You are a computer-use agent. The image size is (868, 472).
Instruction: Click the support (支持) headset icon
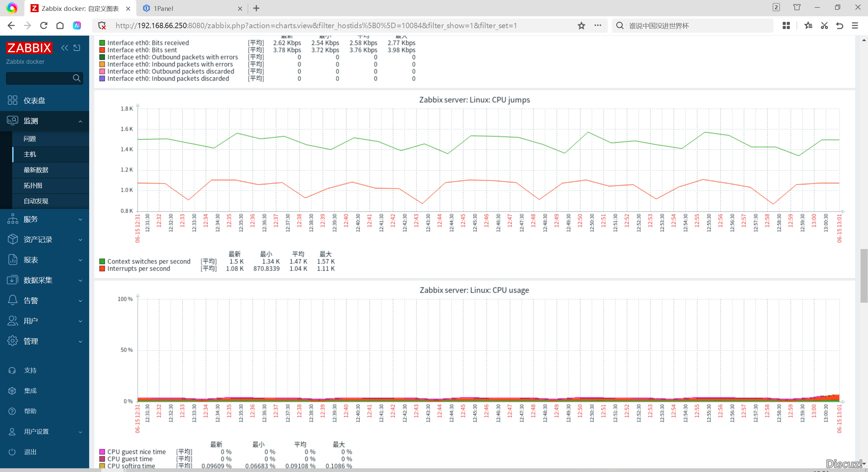(x=12, y=371)
